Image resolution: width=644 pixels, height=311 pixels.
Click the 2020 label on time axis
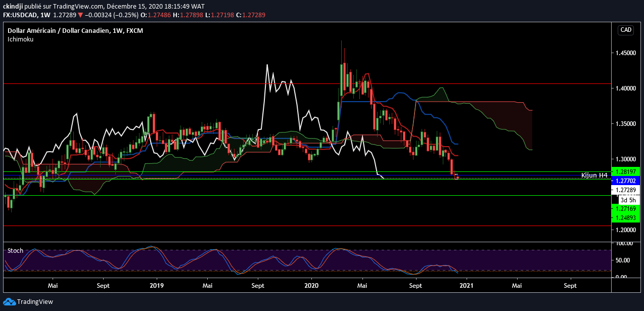311,285
